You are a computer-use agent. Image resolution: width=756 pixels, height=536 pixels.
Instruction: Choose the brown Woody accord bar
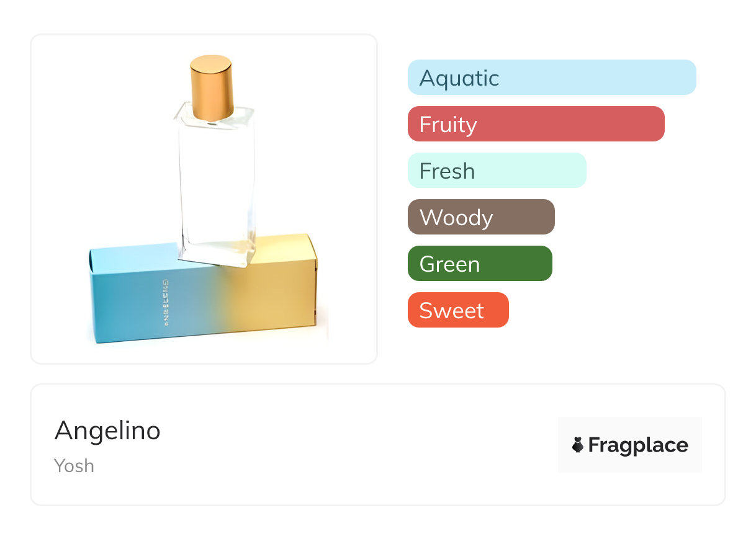[x=480, y=217]
